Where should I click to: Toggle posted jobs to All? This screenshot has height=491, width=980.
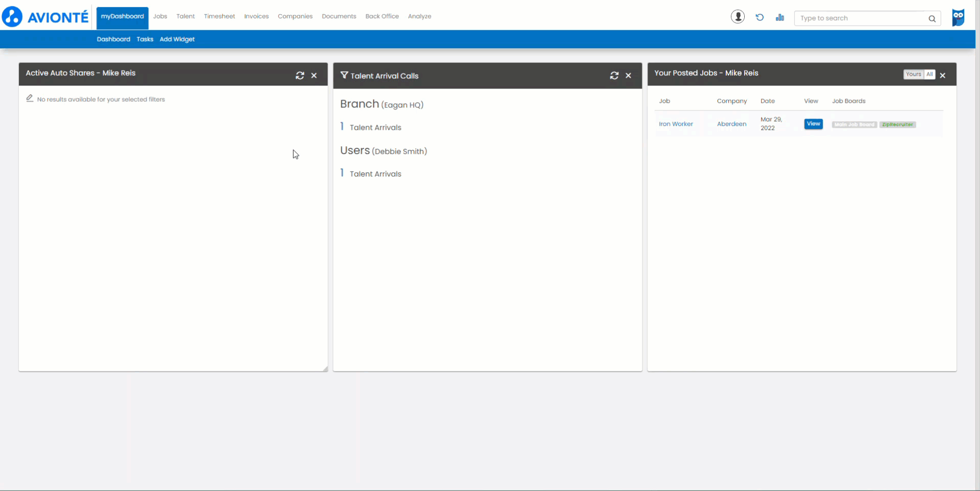point(929,74)
